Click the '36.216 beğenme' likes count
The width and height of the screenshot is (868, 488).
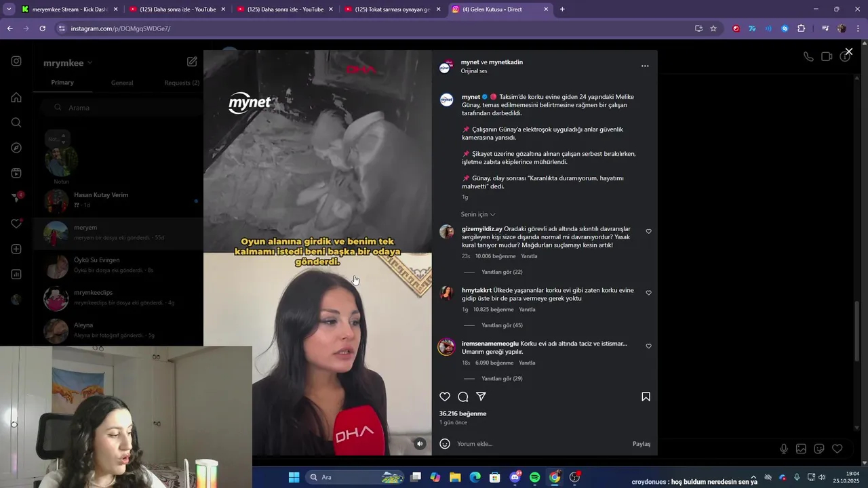[x=462, y=413]
